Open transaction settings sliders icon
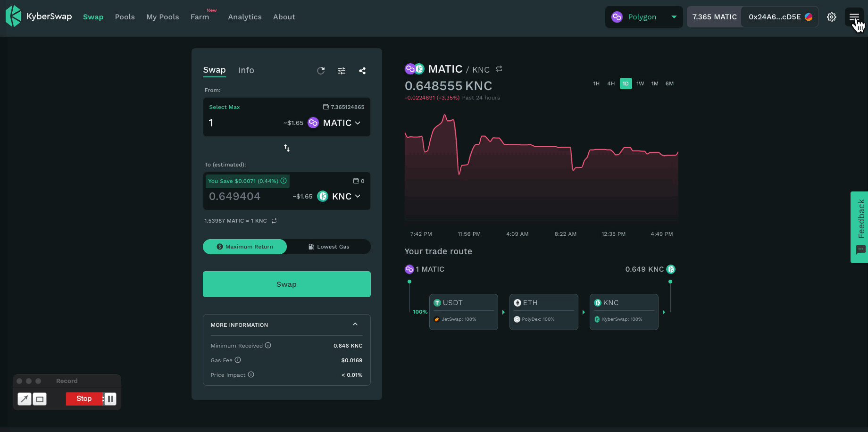Image resolution: width=868 pixels, height=432 pixels. pyautogui.click(x=342, y=71)
